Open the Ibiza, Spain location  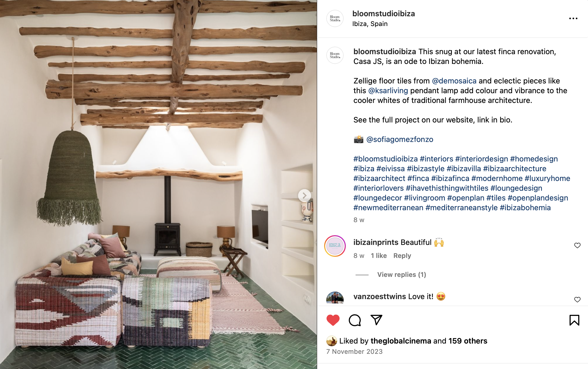click(x=370, y=24)
